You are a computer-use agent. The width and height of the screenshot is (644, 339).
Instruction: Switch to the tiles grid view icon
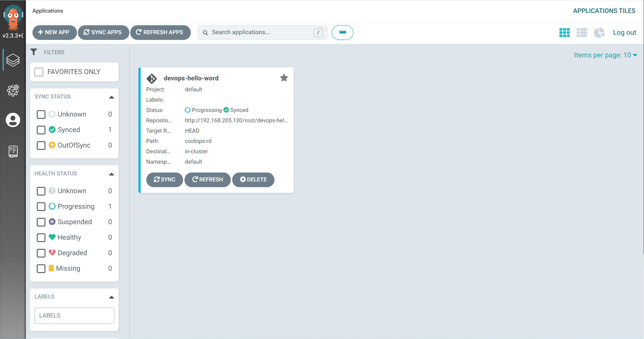coord(564,32)
